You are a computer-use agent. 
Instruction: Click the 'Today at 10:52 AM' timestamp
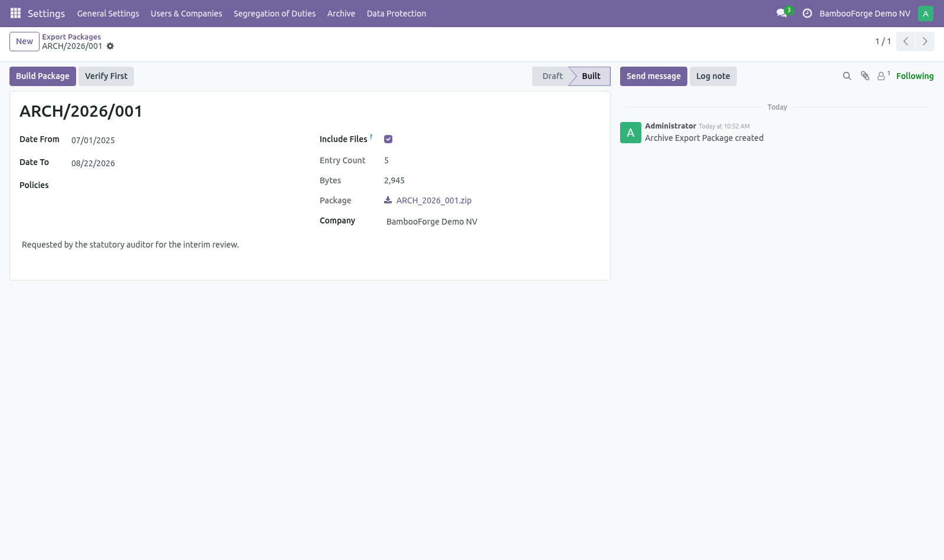click(x=724, y=126)
